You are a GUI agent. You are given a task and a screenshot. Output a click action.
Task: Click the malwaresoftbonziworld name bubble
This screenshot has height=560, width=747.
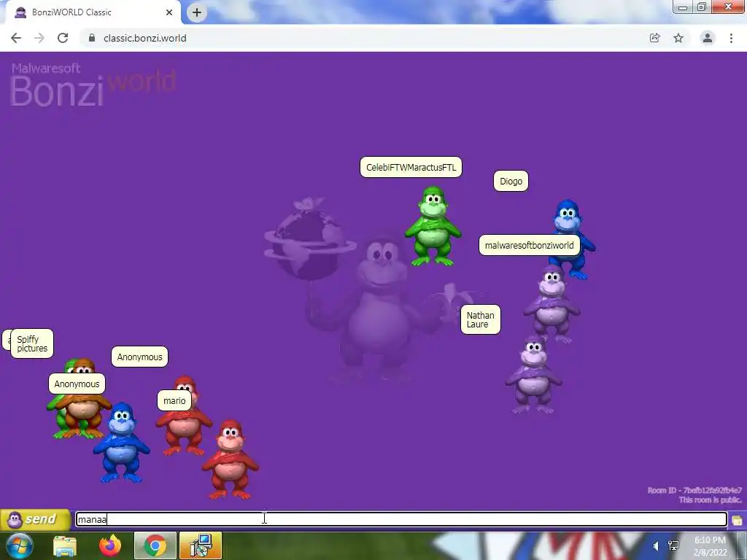coord(530,245)
